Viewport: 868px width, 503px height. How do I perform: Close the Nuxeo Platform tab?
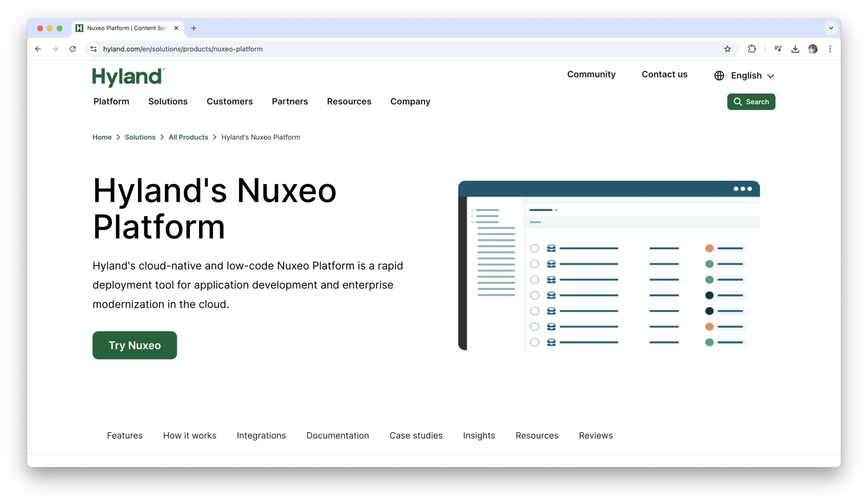[176, 28]
